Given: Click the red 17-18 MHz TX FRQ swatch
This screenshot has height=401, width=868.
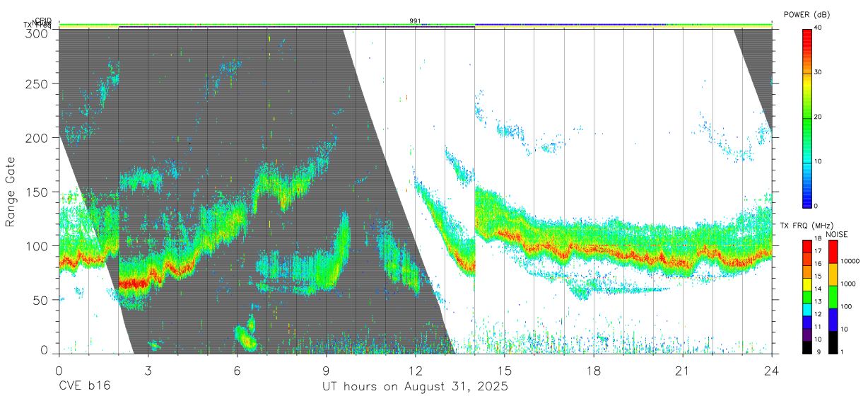Looking at the screenshot, I should click(x=807, y=245).
